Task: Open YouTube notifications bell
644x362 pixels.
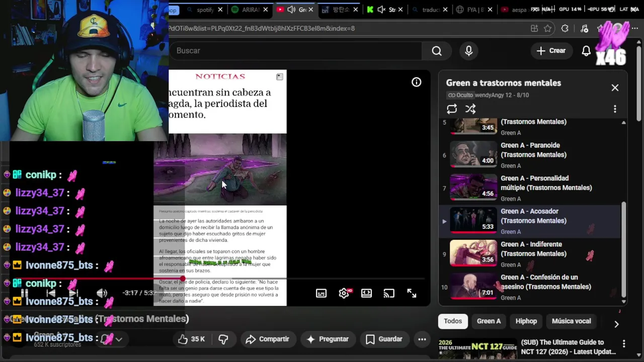Action: 586,51
